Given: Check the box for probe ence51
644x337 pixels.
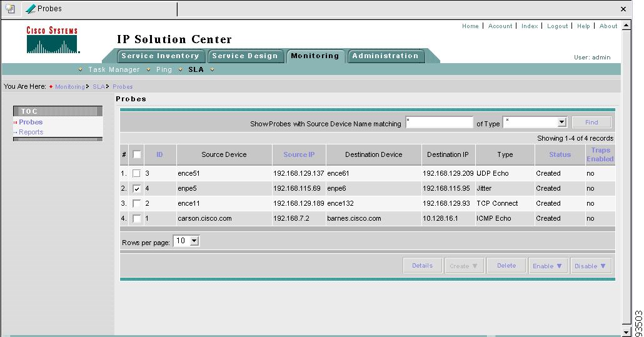Looking at the screenshot, I should point(137,174).
